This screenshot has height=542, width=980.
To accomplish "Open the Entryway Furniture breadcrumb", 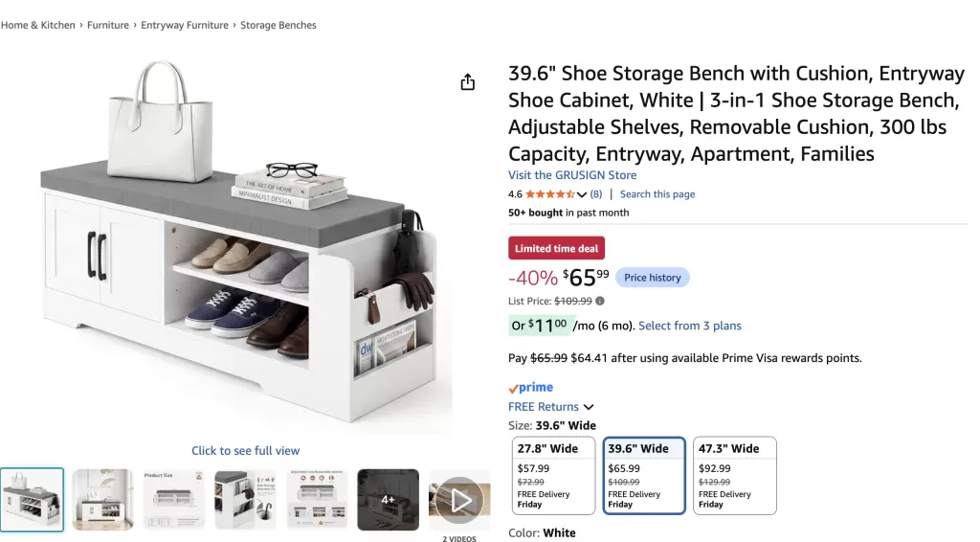I will [x=185, y=25].
